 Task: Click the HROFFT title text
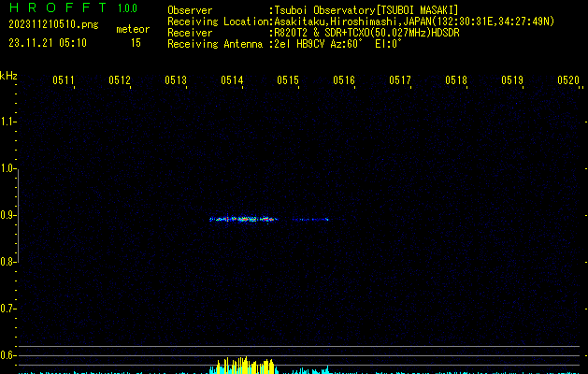click(56, 8)
